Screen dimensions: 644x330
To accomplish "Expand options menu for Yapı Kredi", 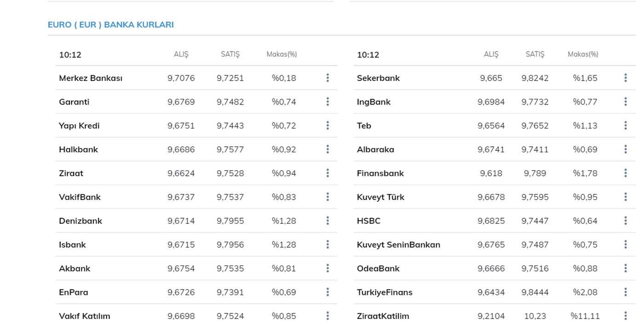I will (x=328, y=126).
